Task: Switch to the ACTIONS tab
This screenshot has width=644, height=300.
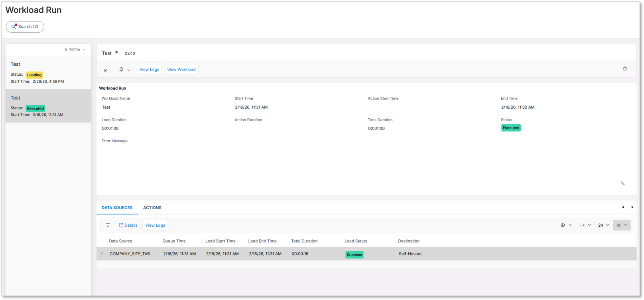Action: [x=152, y=208]
